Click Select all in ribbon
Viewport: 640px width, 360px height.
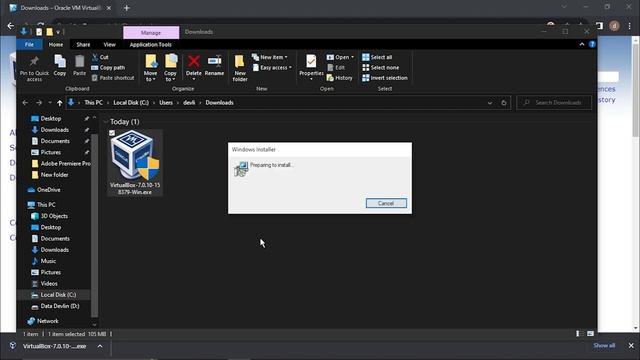[x=377, y=57]
